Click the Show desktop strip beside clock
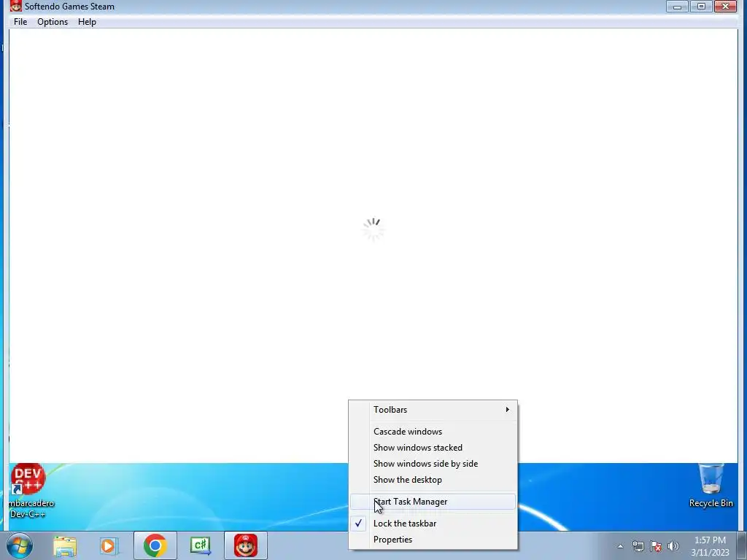 (742, 545)
